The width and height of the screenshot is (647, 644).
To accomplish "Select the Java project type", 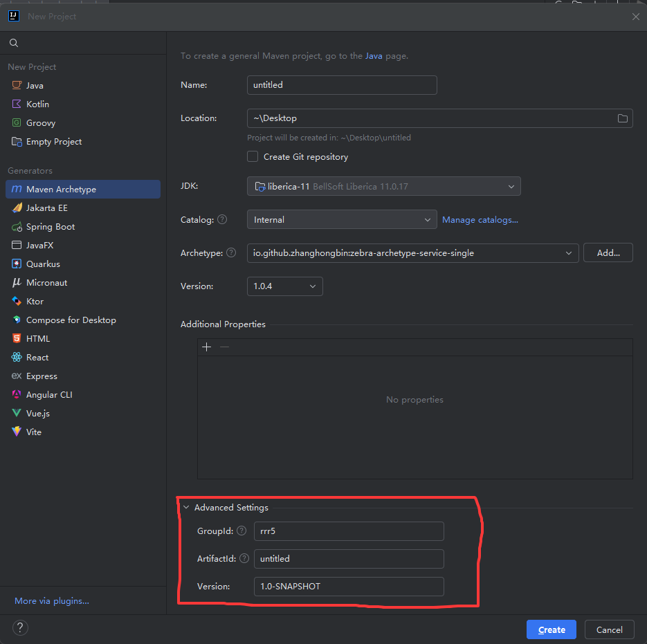I will coord(83,85).
